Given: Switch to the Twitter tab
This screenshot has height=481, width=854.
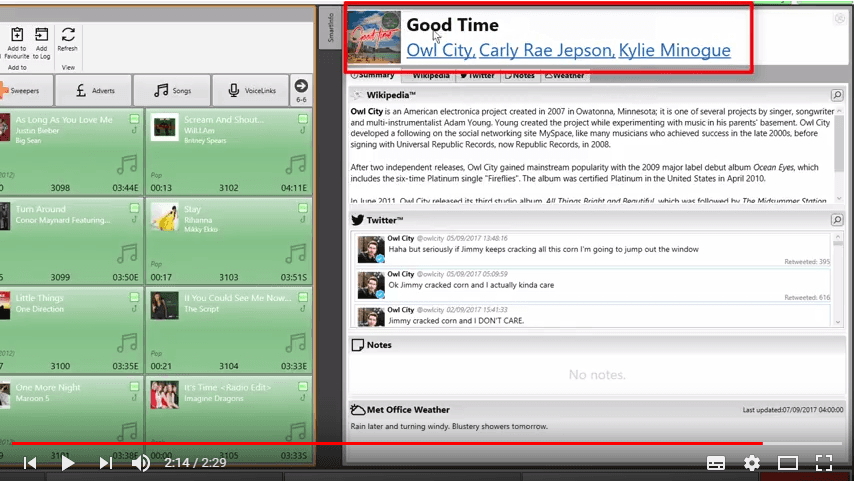Looking at the screenshot, I should [478, 76].
